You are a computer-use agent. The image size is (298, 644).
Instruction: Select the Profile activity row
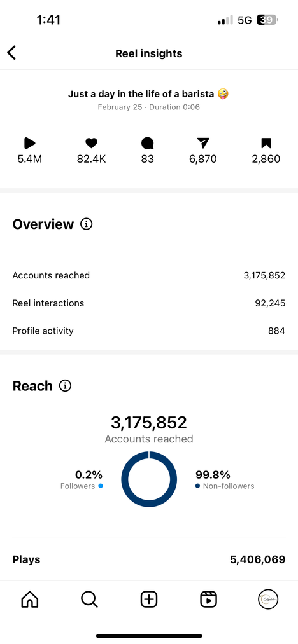pos(149,331)
